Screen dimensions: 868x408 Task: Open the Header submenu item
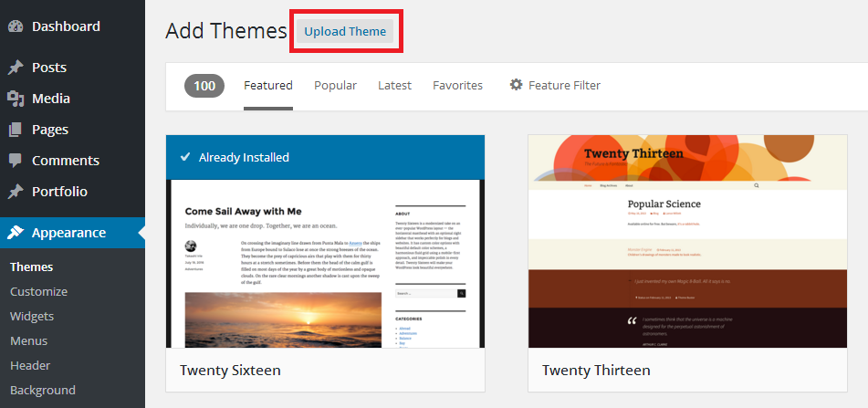[x=30, y=365]
